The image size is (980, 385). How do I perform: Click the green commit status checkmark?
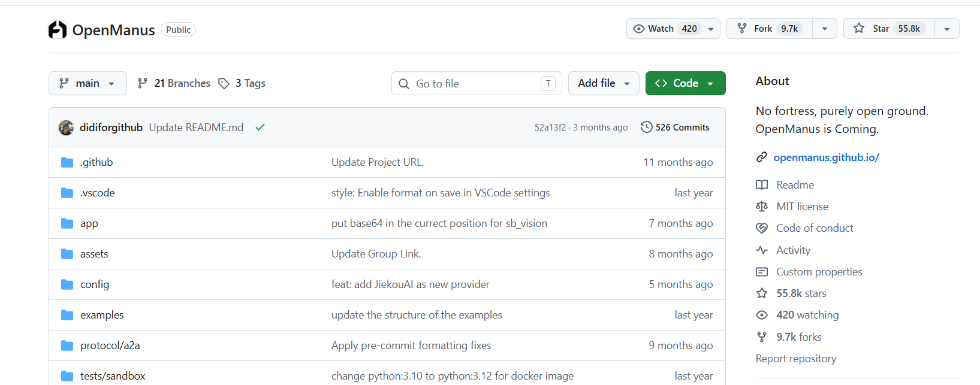point(260,128)
